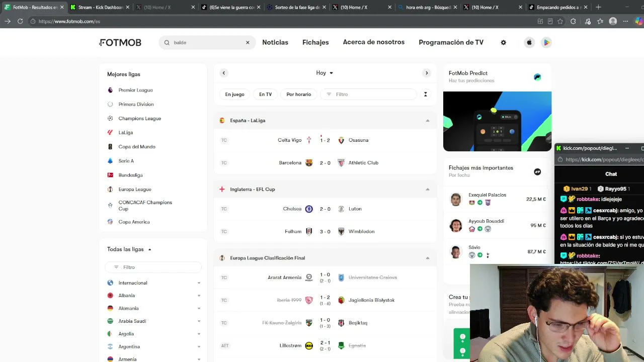Expand the Arabia Saudí leagues entry
Image resolution: width=644 pixels, height=362 pixels.
click(x=199, y=321)
